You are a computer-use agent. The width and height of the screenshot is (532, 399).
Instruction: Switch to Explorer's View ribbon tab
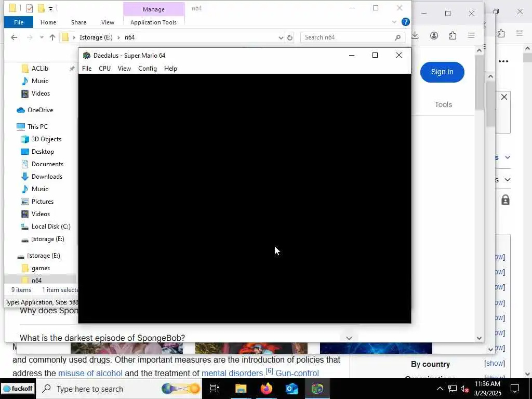point(108,22)
